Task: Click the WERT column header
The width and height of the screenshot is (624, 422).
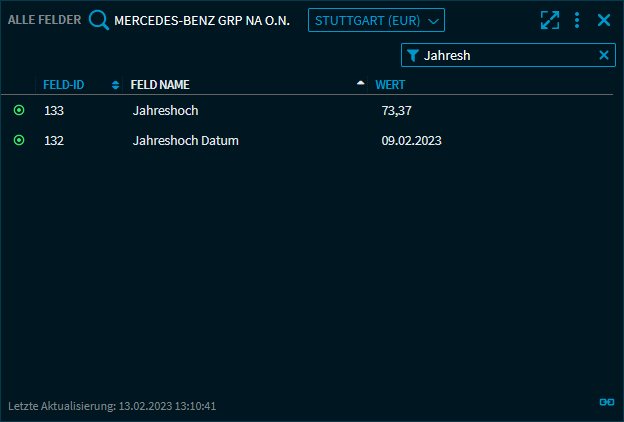Action: (x=390, y=85)
